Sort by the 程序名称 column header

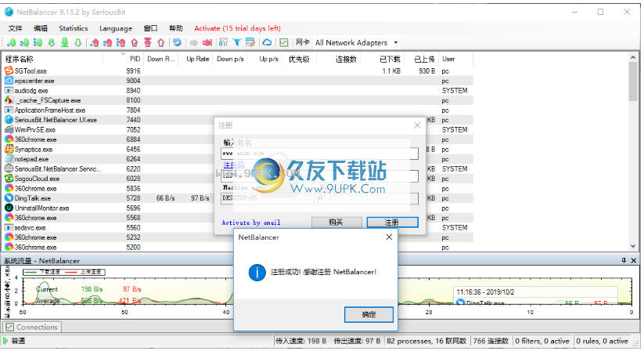tap(52, 60)
